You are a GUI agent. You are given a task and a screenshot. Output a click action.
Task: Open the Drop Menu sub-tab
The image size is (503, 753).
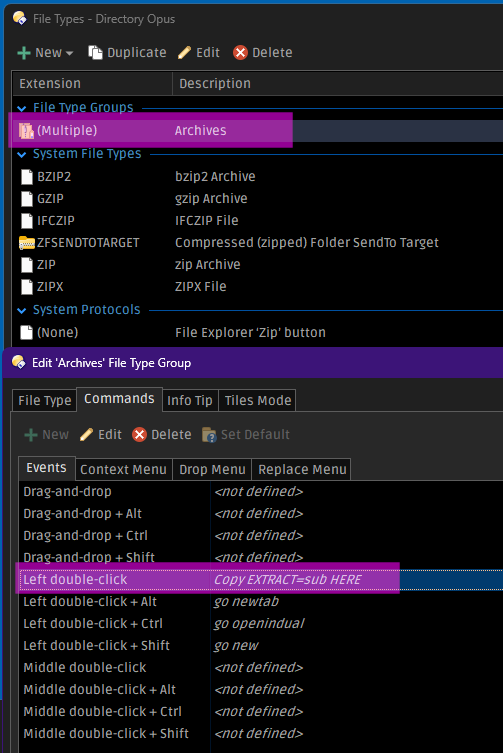(x=212, y=470)
